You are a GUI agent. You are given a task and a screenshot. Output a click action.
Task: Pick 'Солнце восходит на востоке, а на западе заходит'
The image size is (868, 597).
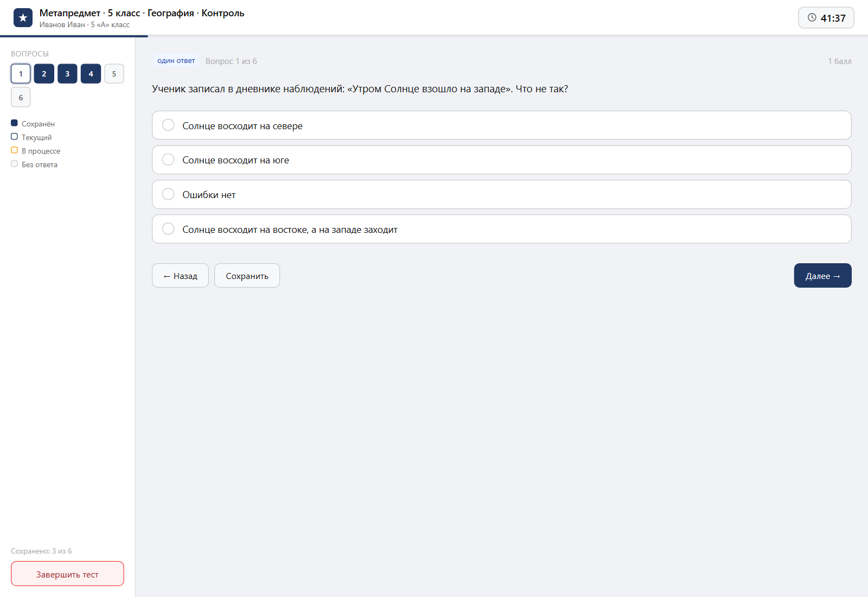501,229
